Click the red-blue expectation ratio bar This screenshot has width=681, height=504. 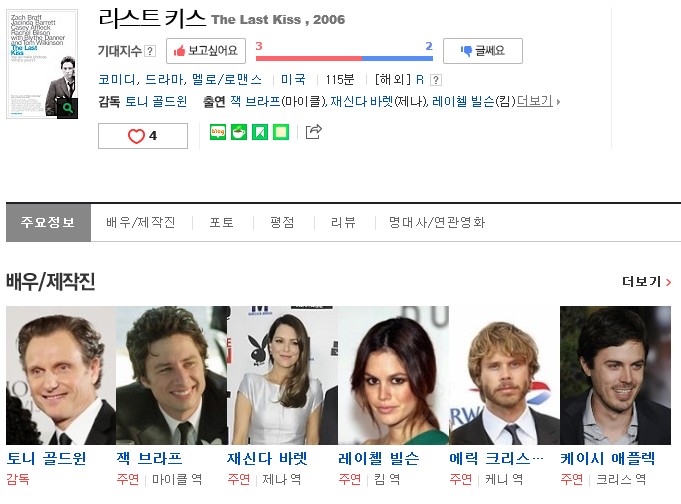click(344, 58)
